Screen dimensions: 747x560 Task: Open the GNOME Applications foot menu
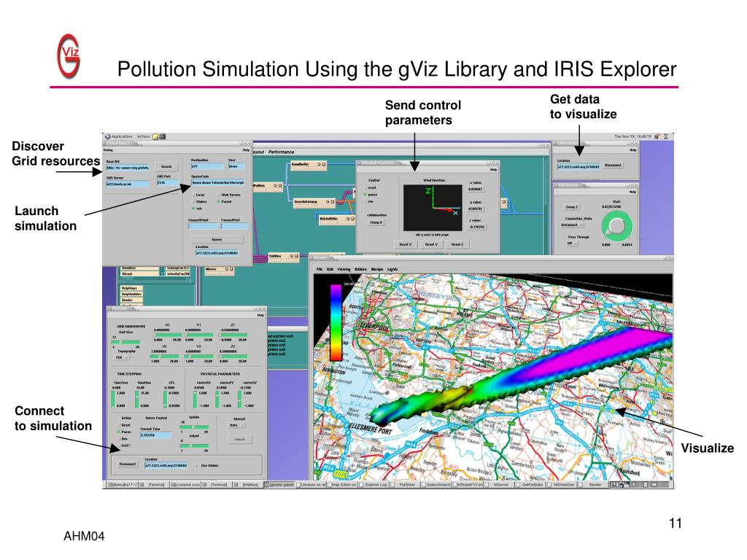tap(119, 136)
